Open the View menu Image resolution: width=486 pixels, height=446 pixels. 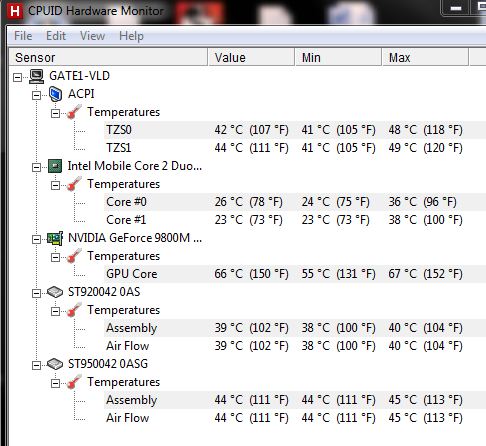coord(92,36)
